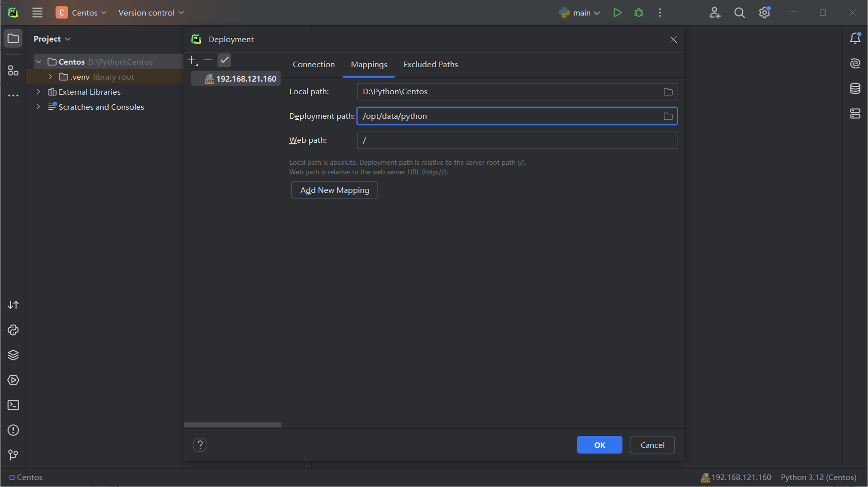This screenshot has width=868, height=487.
Task: Open the main hamburger menu
Action: [x=38, y=13]
